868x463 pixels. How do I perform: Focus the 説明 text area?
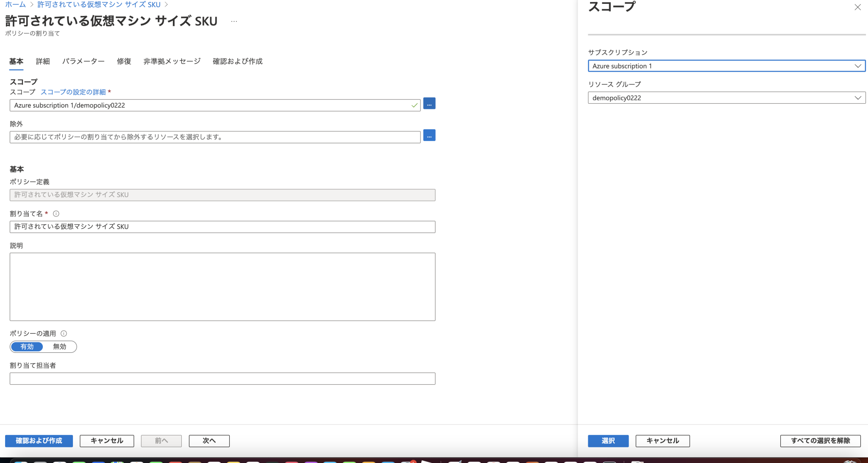click(x=222, y=287)
